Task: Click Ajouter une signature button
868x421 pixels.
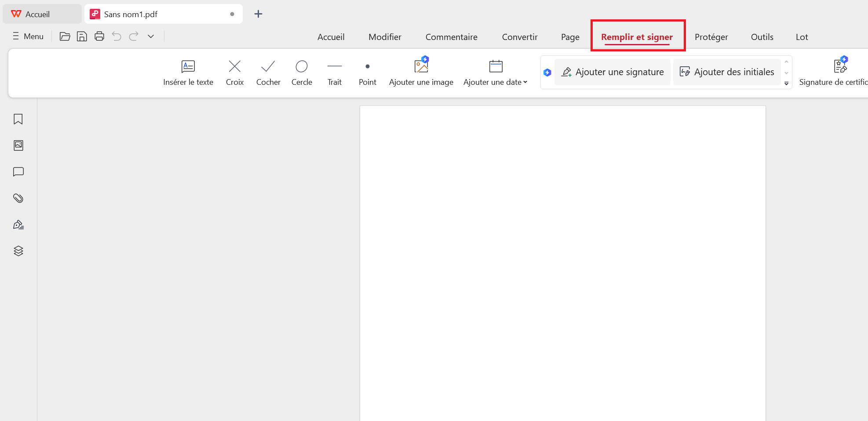Action: pos(613,72)
